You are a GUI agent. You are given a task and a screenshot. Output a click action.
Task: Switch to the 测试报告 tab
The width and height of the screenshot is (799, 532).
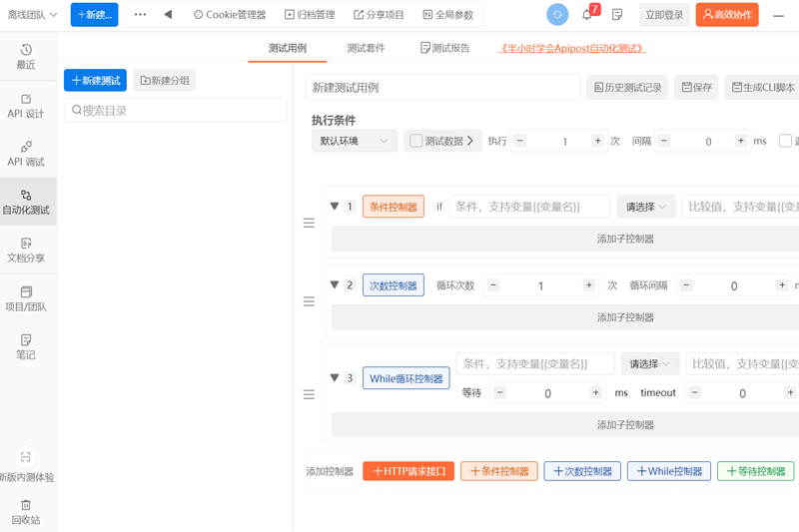(445, 48)
